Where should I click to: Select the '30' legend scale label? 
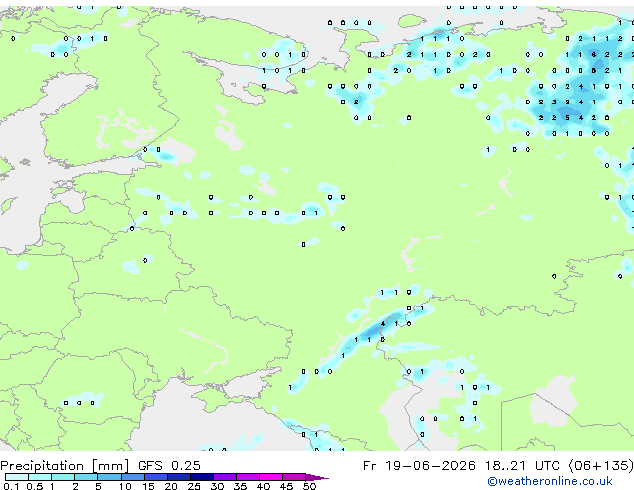(x=217, y=486)
